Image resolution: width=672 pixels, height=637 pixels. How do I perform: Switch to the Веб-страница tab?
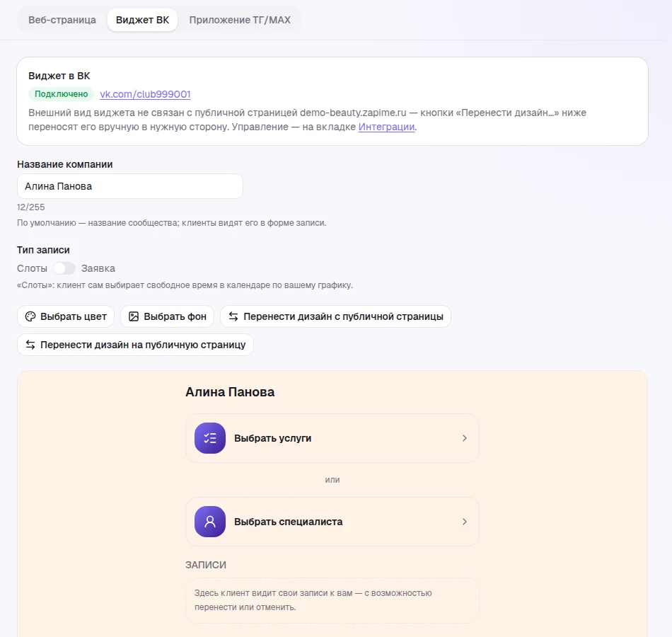tap(62, 20)
